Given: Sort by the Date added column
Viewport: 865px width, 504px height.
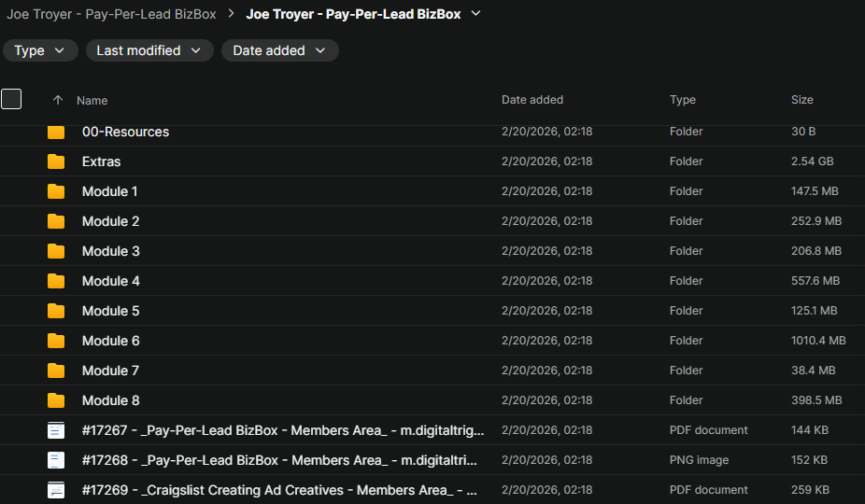Looking at the screenshot, I should [x=532, y=100].
